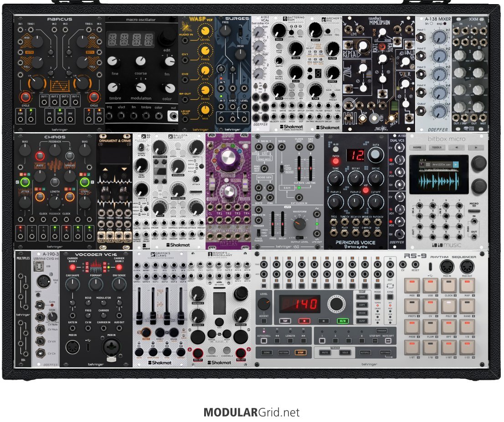Select RS-9 STEP mode button

300,353
